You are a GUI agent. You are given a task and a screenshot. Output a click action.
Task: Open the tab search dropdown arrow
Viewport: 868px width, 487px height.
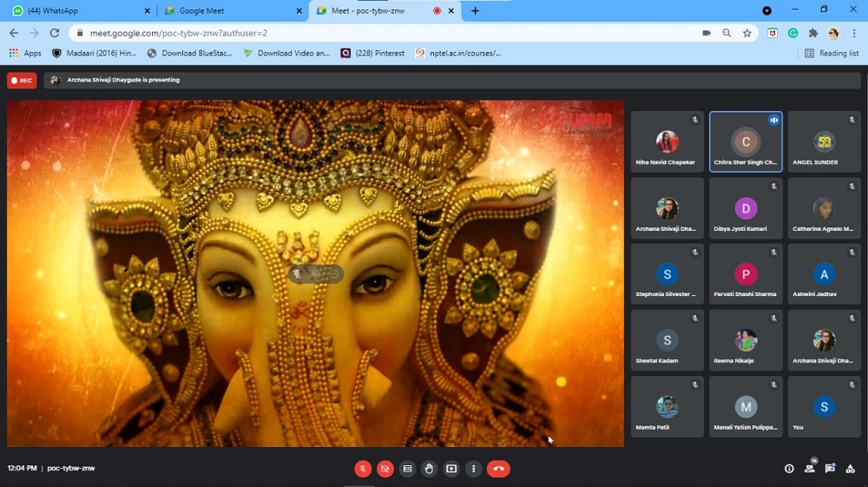click(766, 10)
